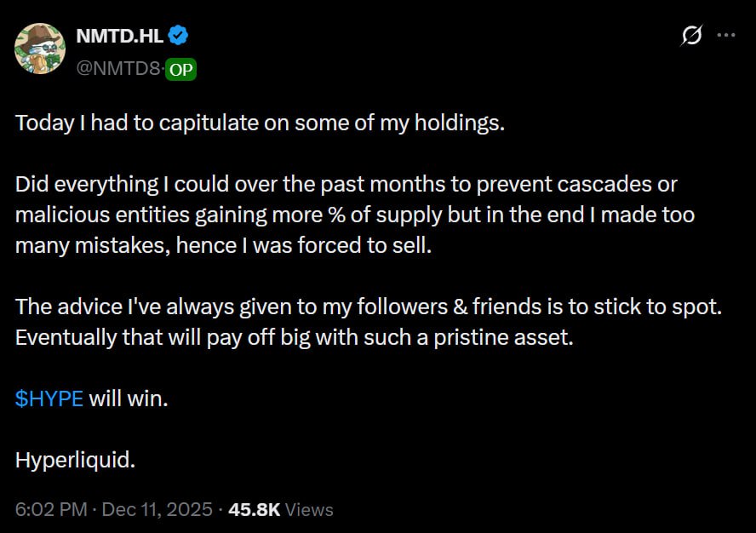
Task: Open the three-dot more options menu
Action: click(x=726, y=36)
